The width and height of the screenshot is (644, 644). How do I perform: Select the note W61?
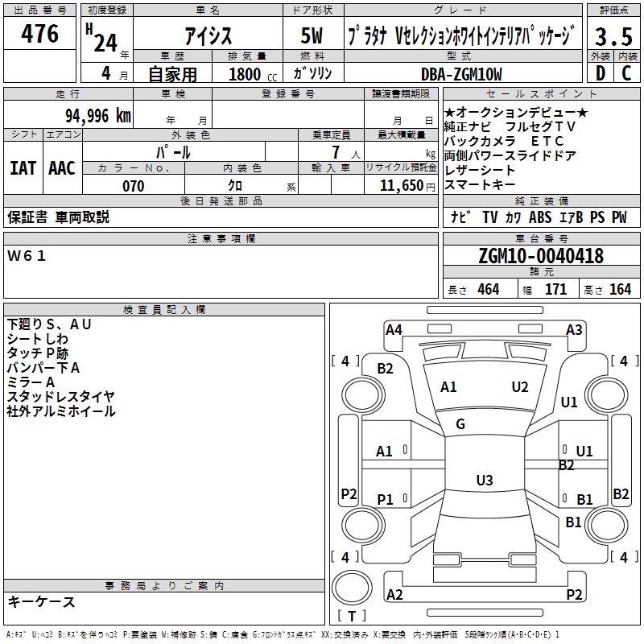coord(27,256)
